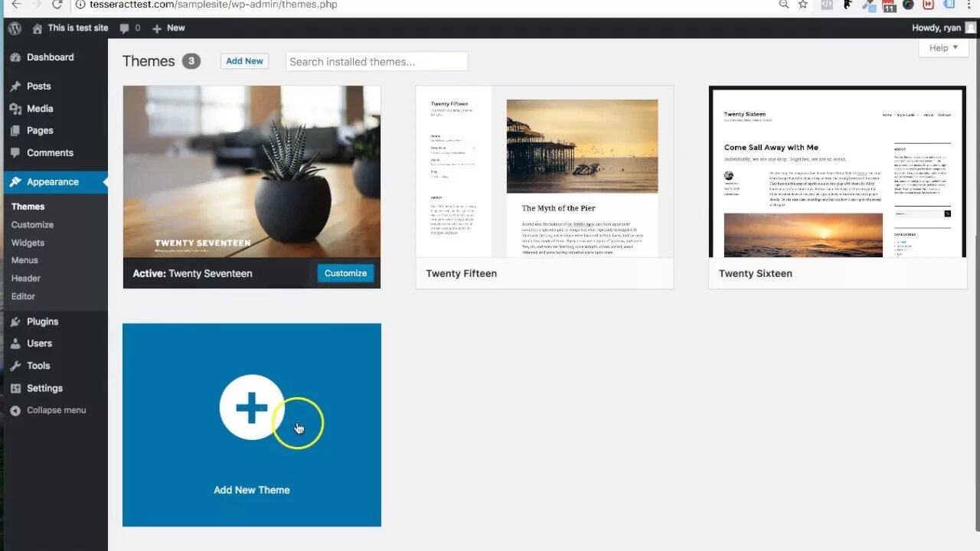Open the Header submenu link
Screen dimensions: 980x551
click(x=26, y=279)
